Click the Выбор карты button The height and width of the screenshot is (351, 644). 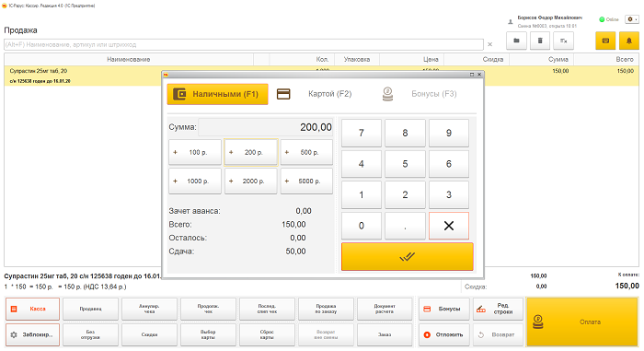click(208, 335)
